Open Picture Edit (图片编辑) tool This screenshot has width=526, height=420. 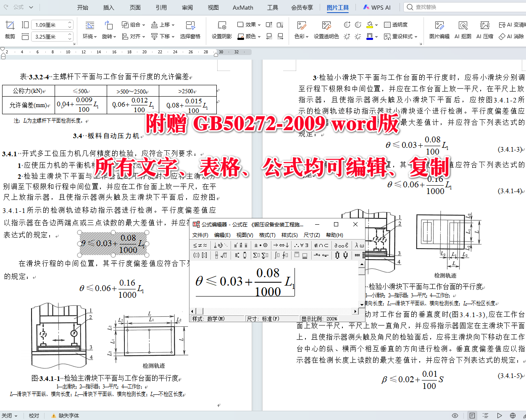[439, 30]
